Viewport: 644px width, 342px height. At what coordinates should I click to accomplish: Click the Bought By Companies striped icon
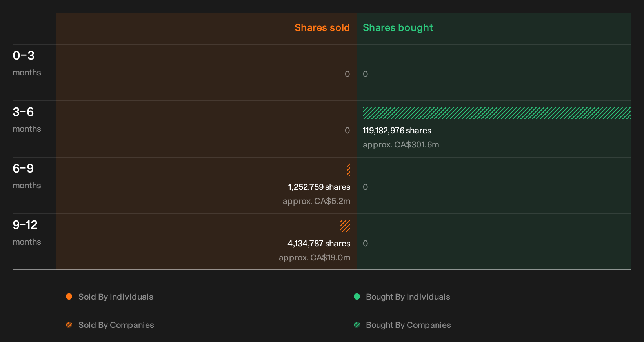point(357,325)
